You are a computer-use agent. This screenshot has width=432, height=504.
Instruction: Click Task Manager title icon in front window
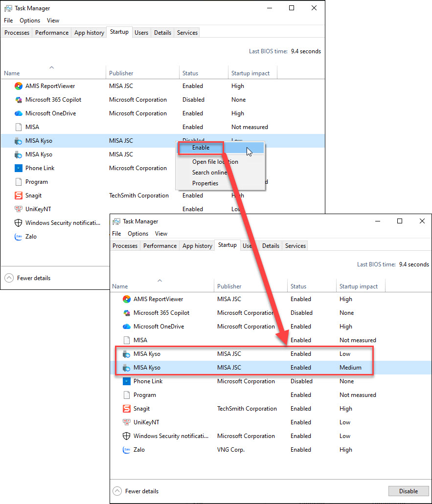coord(116,221)
